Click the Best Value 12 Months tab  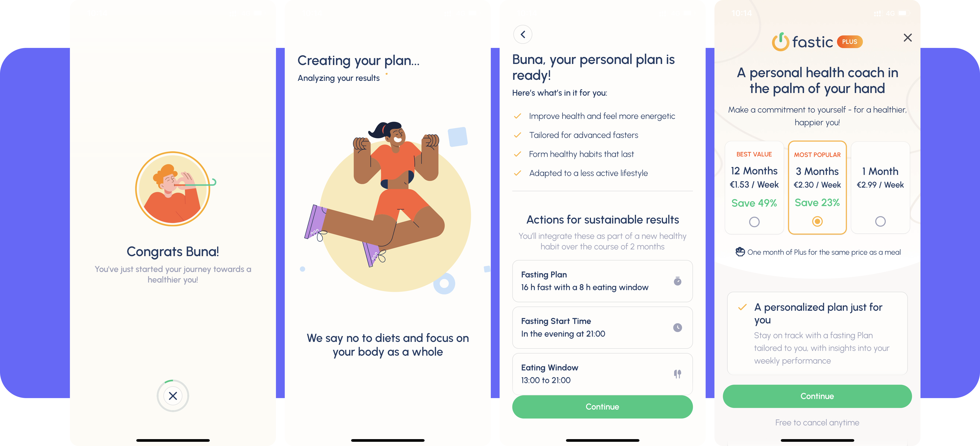click(x=754, y=188)
